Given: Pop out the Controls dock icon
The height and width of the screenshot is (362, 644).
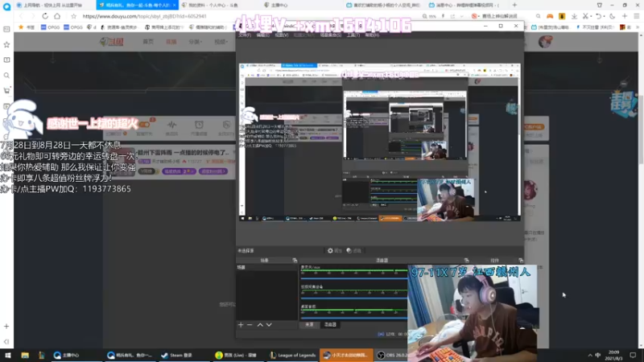Looking at the screenshot, I should 521,260.
